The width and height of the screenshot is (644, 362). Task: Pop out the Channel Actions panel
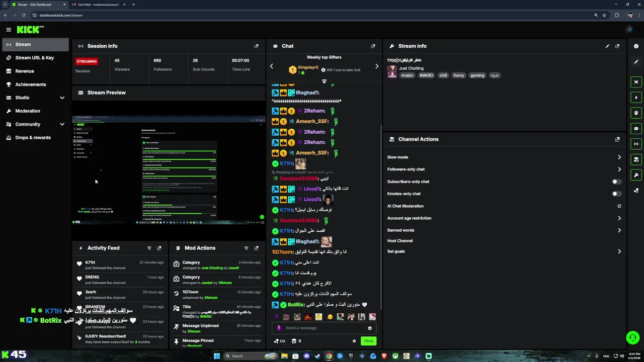point(617,139)
